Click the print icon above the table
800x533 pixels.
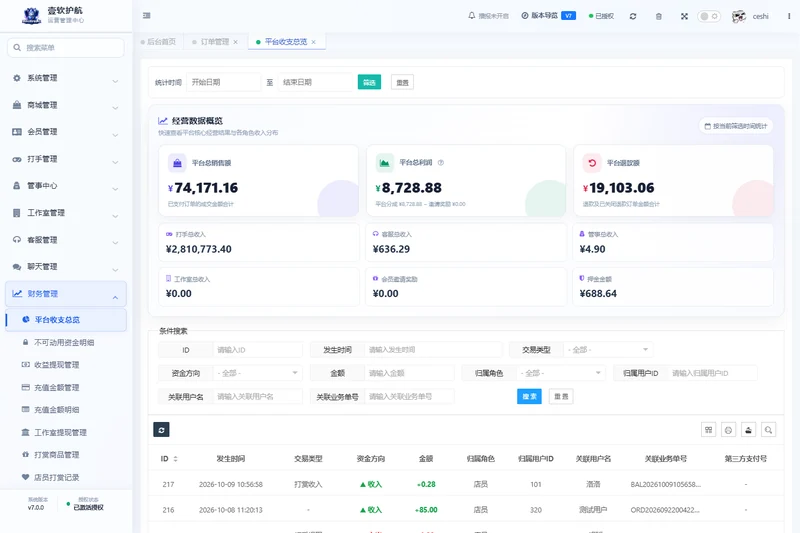click(x=729, y=430)
